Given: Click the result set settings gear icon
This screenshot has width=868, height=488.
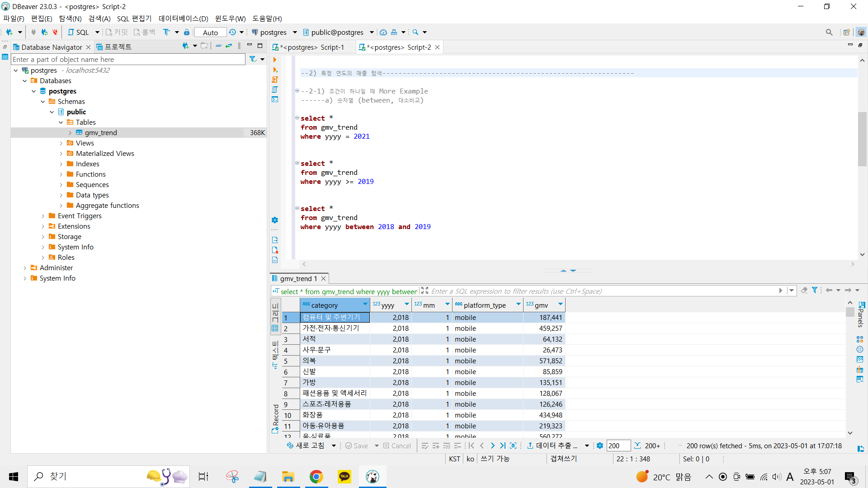Looking at the screenshot, I should (599, 446).
